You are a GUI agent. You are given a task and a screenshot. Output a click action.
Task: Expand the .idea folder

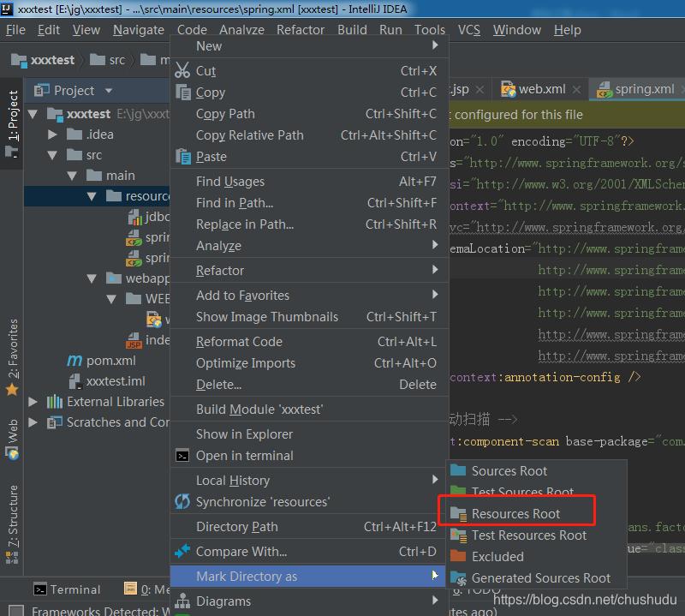[x=52, y=135]
